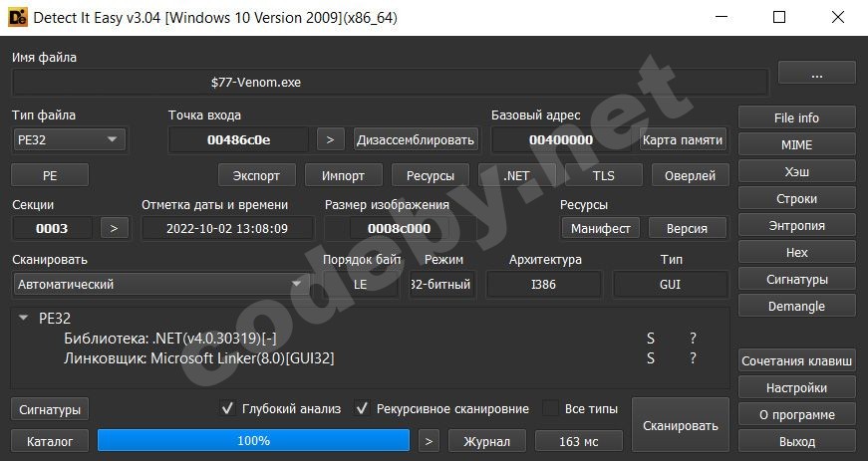Click the sections count field 0003
Viewport: 868px width, 461px height.
52,228
